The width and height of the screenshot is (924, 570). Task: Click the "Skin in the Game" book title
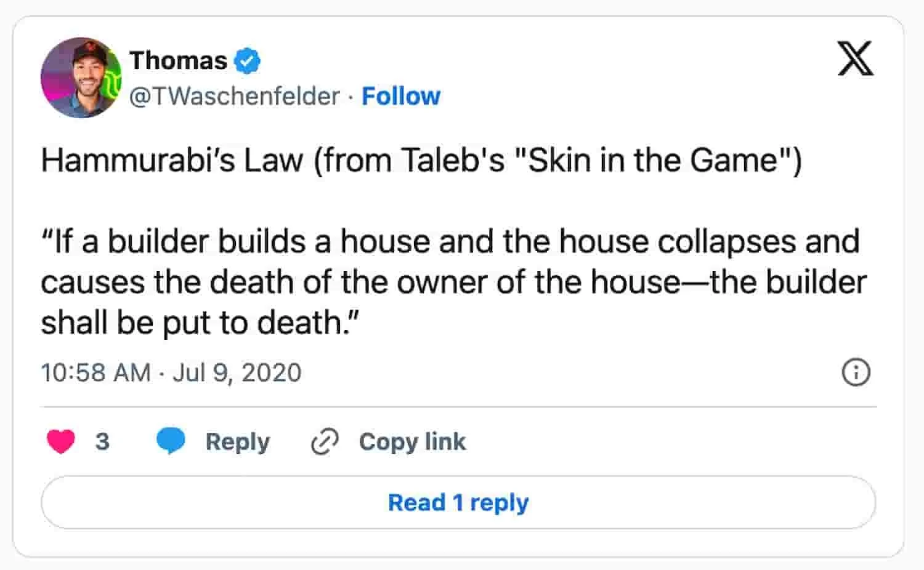tap(652, 160)
